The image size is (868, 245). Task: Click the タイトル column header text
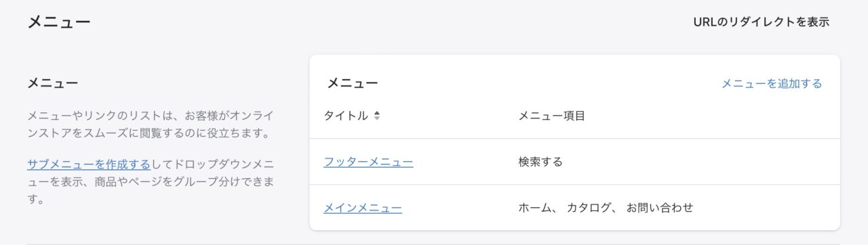pos(346,116)
